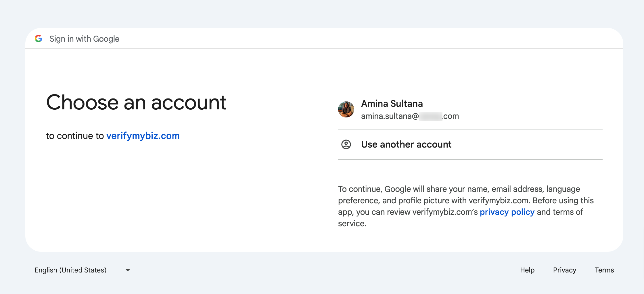Click the amina.sultana email address text

point(410,116)
